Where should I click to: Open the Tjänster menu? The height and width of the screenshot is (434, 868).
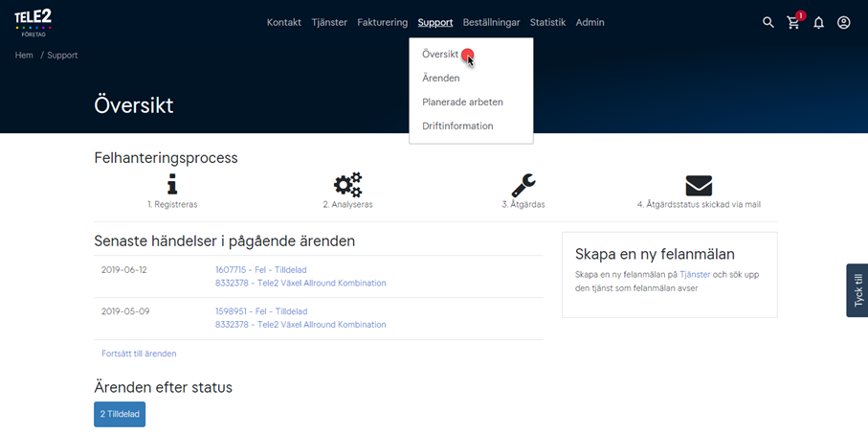pyautogui.click(x=329, y=23)
